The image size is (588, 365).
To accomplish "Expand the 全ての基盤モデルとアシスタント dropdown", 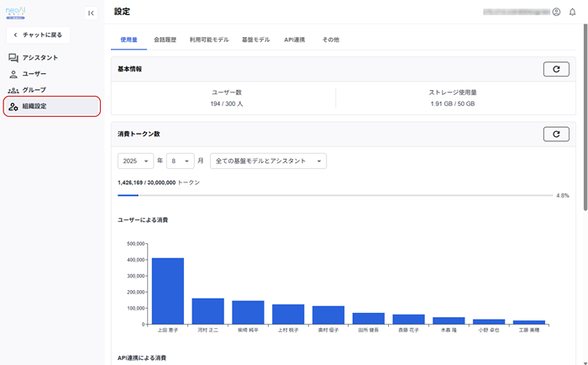I will point(268,161).
